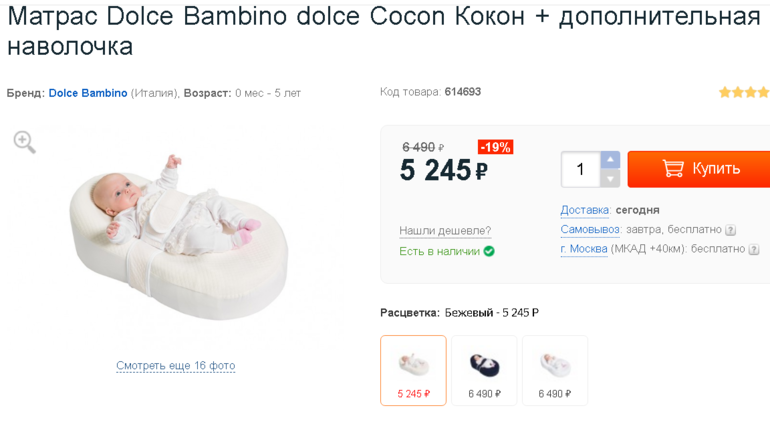This screenshot has height=424, width=770.
Task: Decrease quantity with the down arrow
Action: point(610,179)
